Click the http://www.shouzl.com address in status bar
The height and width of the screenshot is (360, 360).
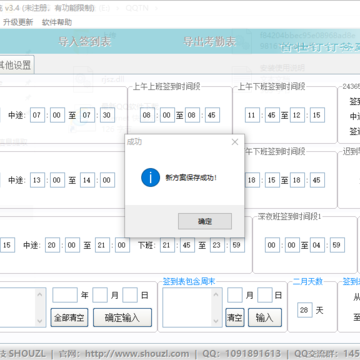(137, 354)
